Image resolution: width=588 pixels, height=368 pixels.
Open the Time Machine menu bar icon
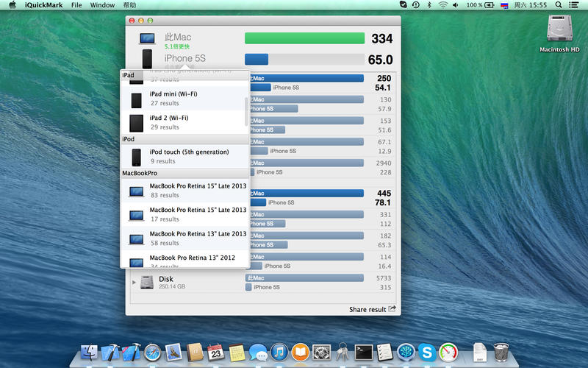click(415, 5)
